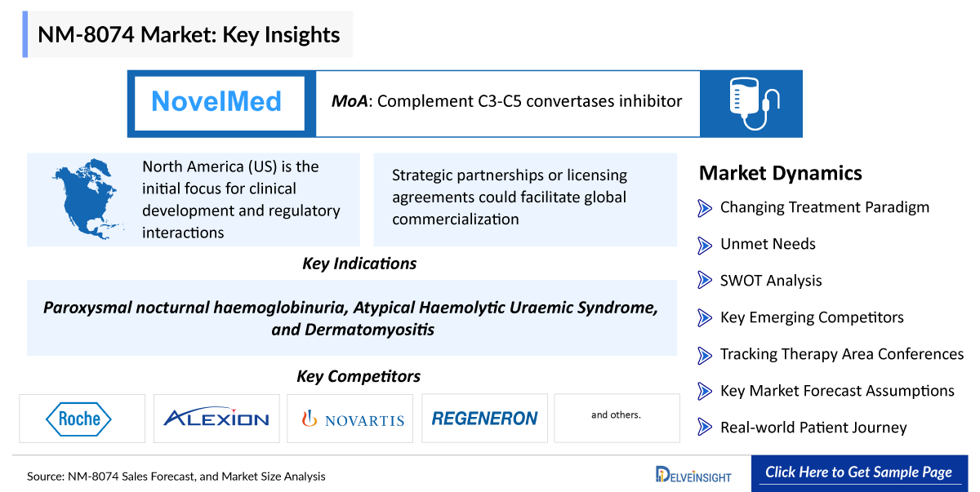Open Tracking Therapy Area Conferences
This screenshot has width=980, height=492.
click(x=842, y=354)
